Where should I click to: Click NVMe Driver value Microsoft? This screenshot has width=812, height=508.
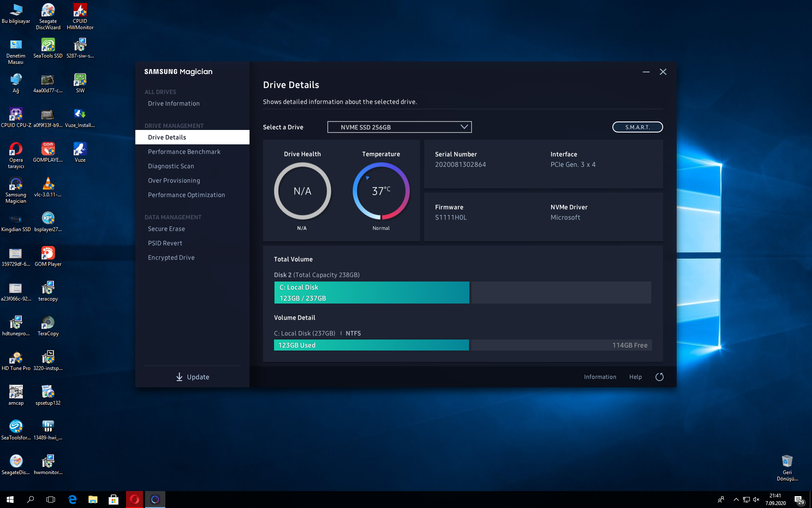[x=565, y=217]
